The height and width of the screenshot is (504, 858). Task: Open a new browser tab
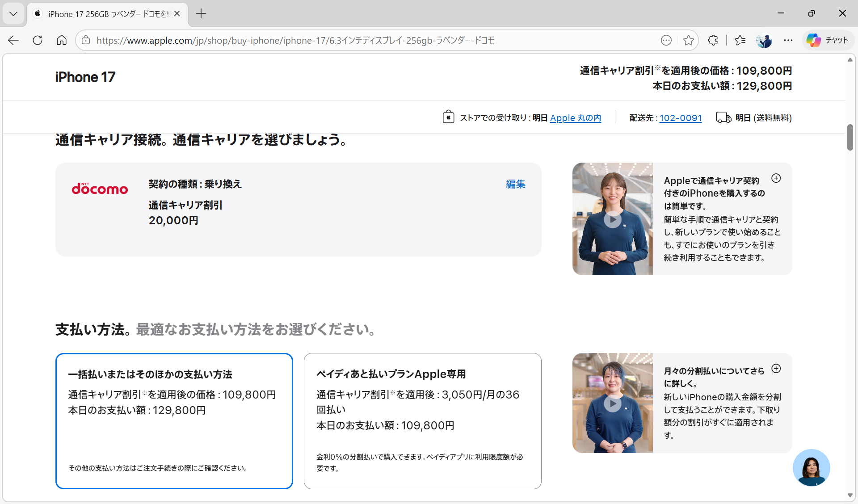(201, 14)
